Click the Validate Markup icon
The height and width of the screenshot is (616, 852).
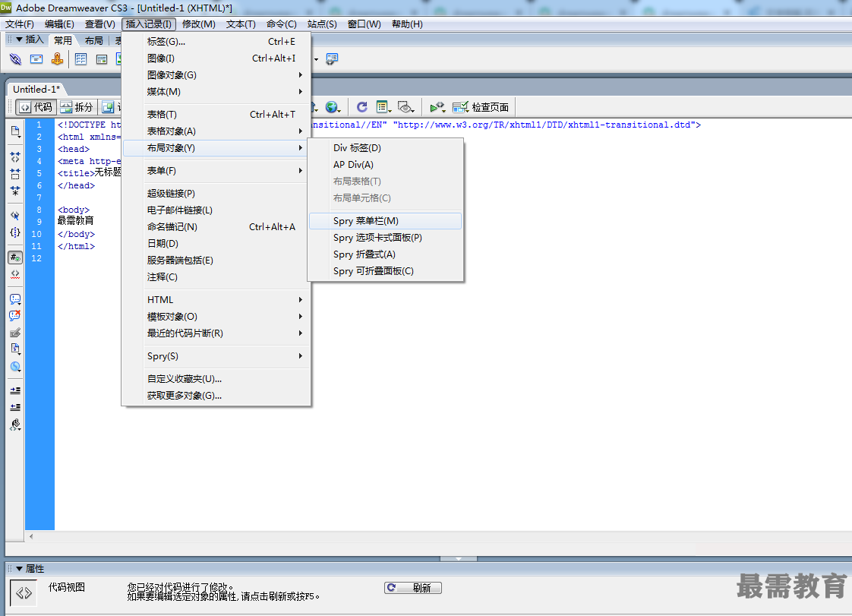pos(437,107)
